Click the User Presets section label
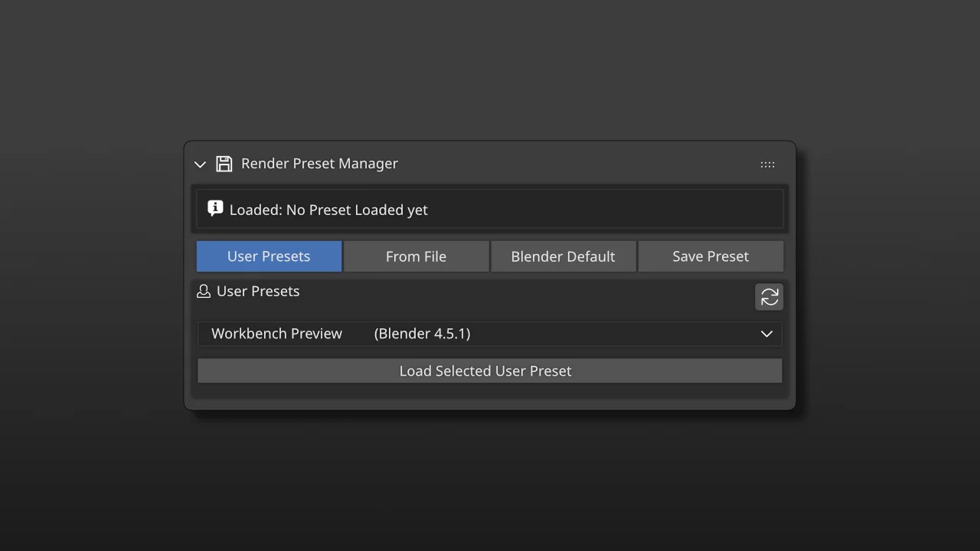980x551 pixels. click(x=258, y=291)
